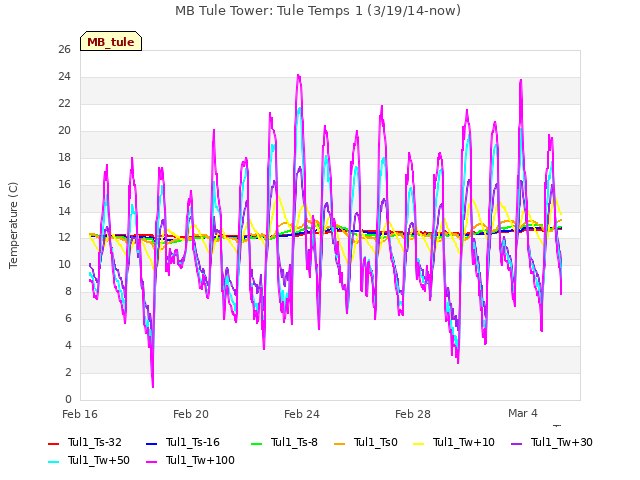Click the cyan Tul1_Tw+50 legend swatch
The image size is (640, 480).
[x=53, y=462]
